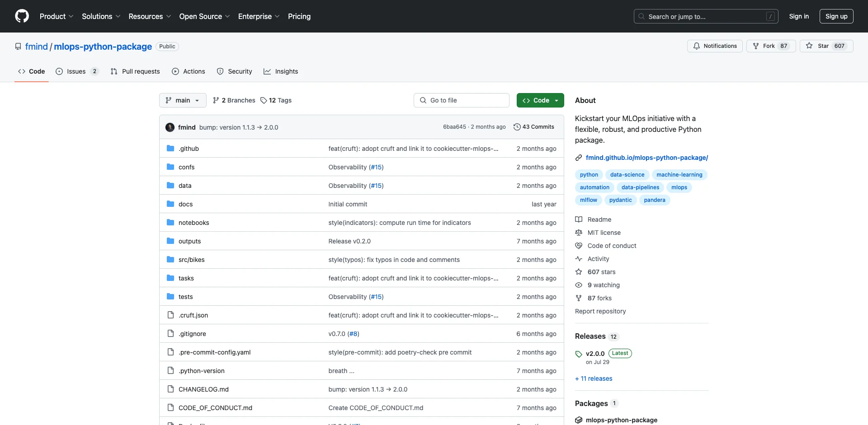
Task: Expand the Product menu
Action: pos(57,16)
